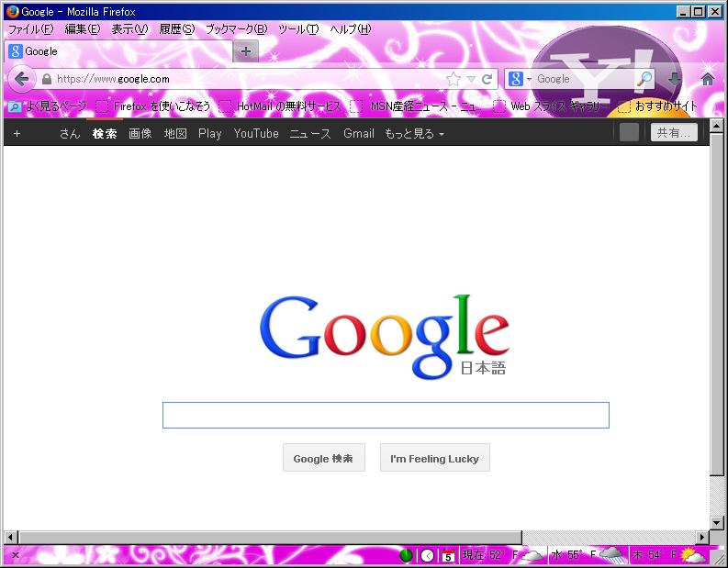728x568 pixels.
Task: Click the magnifier icon in the search bar
Action: coord(644,79)
